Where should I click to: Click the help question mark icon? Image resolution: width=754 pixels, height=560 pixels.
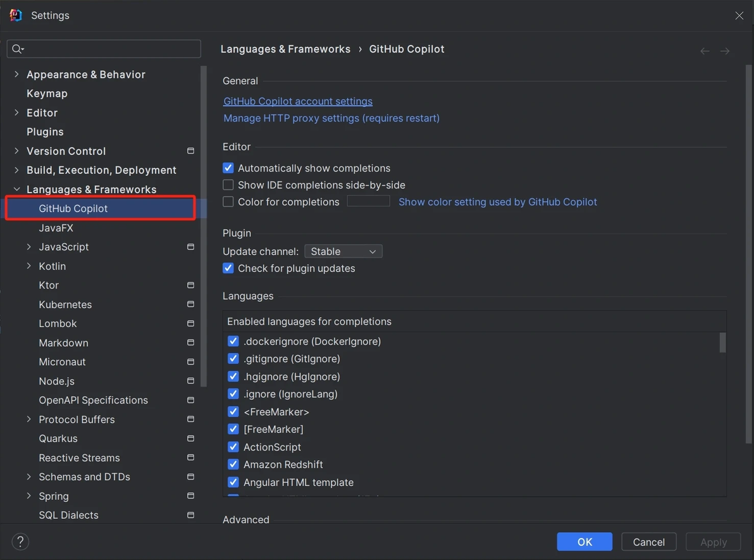pos(20,542)
